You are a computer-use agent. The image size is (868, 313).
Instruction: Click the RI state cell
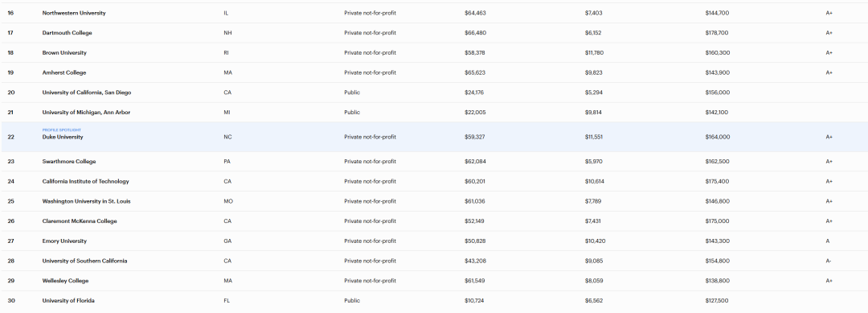click(x=226, y=52)
